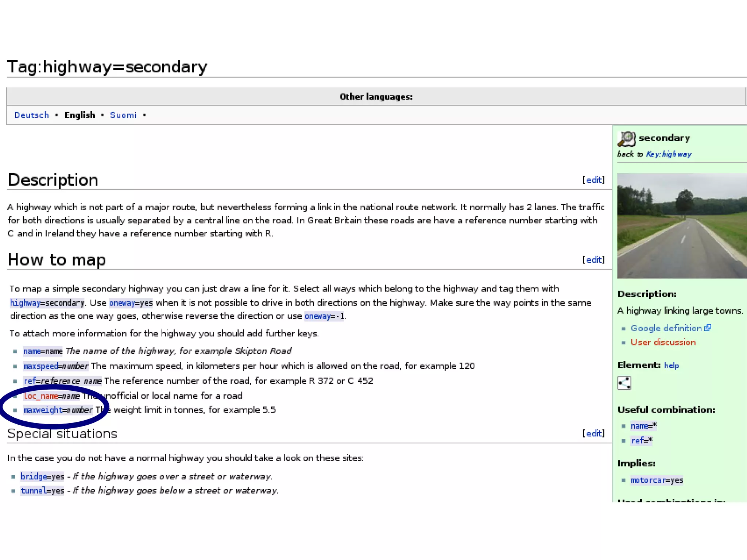Edit the Special situations section
747x560 pixels.
point(593,433)
